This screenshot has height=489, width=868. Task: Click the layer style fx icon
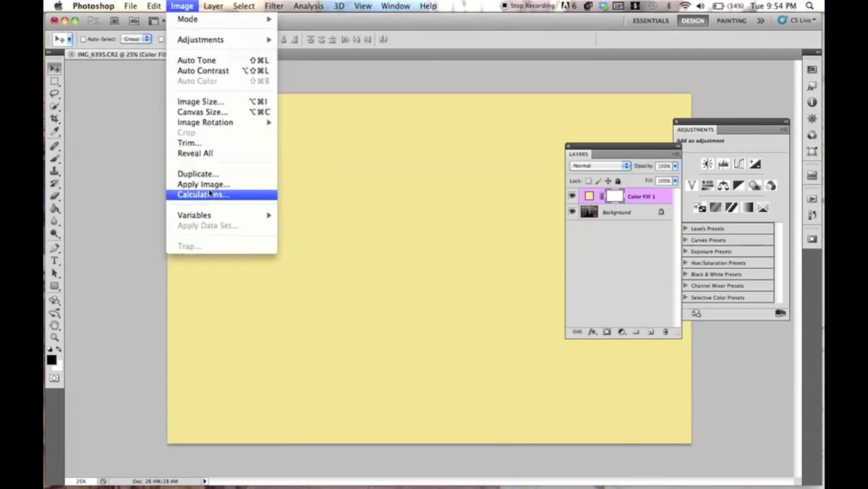pos(592,332)
